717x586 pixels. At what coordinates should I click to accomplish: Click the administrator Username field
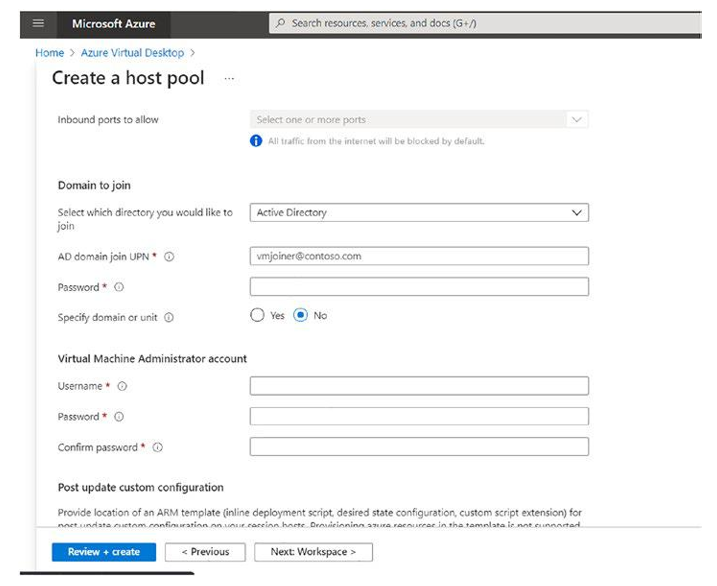point(419,386)
